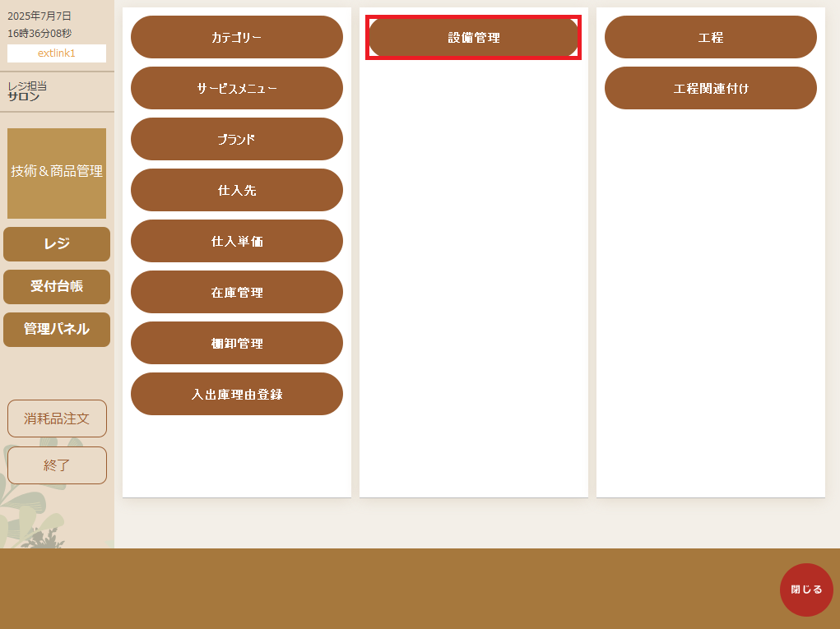Open 棚卸管理 stocktaking management

click(237, 343)
